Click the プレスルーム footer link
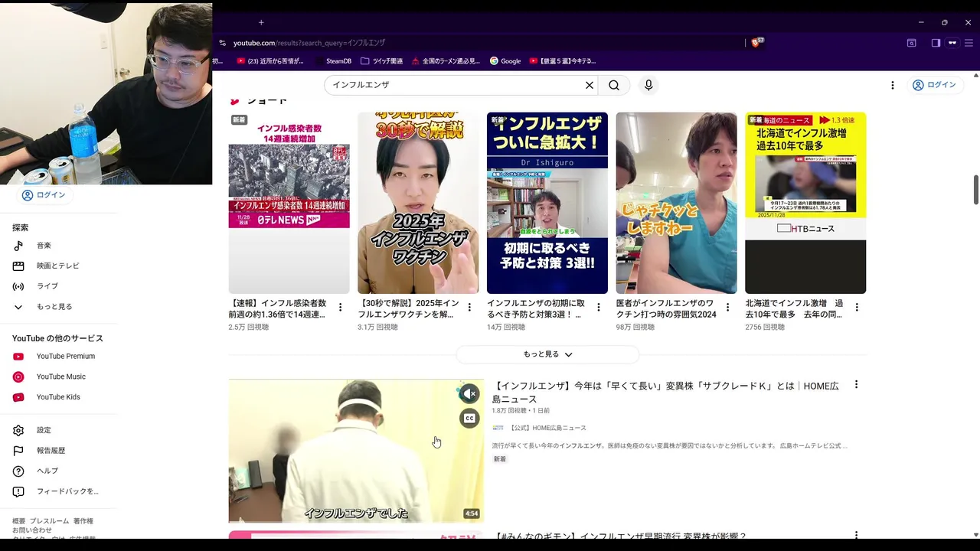This screenshot has height=551, width=980. coord(49,521)
